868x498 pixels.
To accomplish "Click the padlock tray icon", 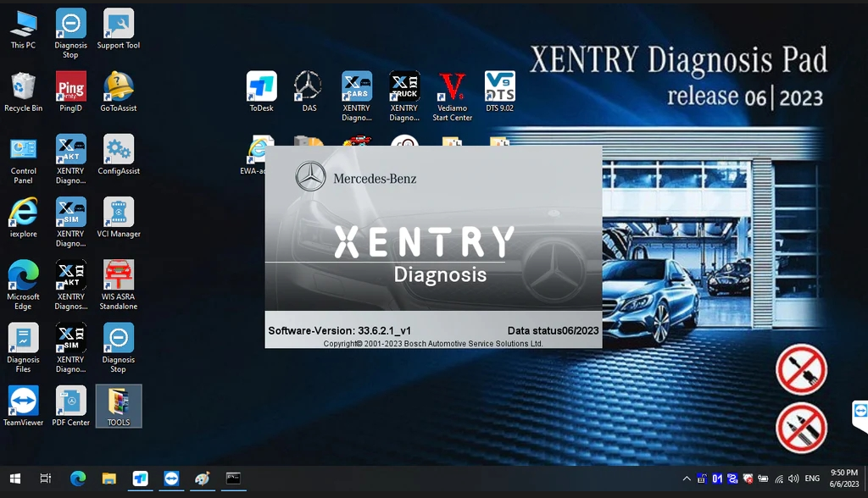I will [x=702, y=479].
